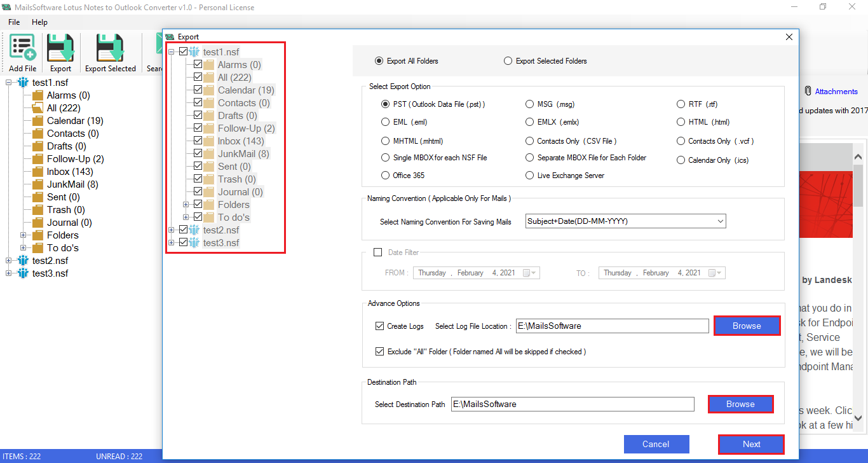Choose Office 365 export option
The image size is (868, 463).
pyautogui.click(x=385, y=176)
